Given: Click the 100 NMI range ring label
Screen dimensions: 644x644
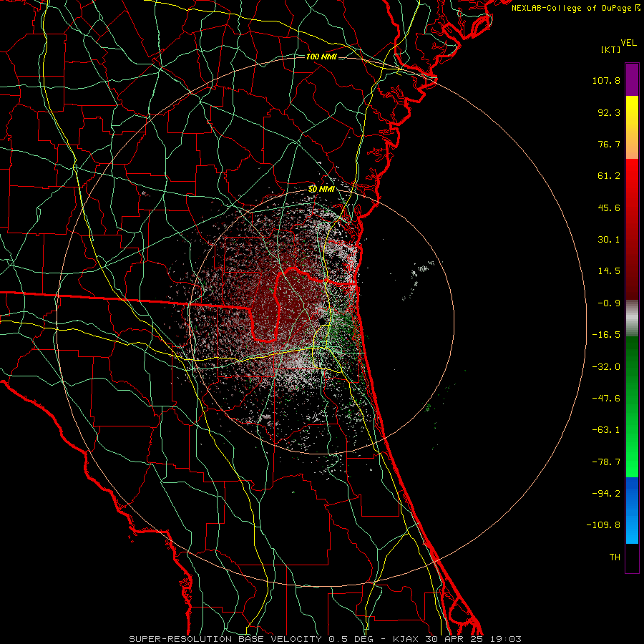Looking at the screenshot, I should 321,57.
